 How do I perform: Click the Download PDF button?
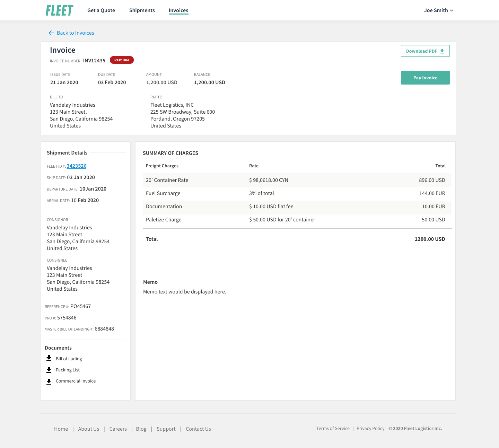pyautogui.click(x=425, y=51)
